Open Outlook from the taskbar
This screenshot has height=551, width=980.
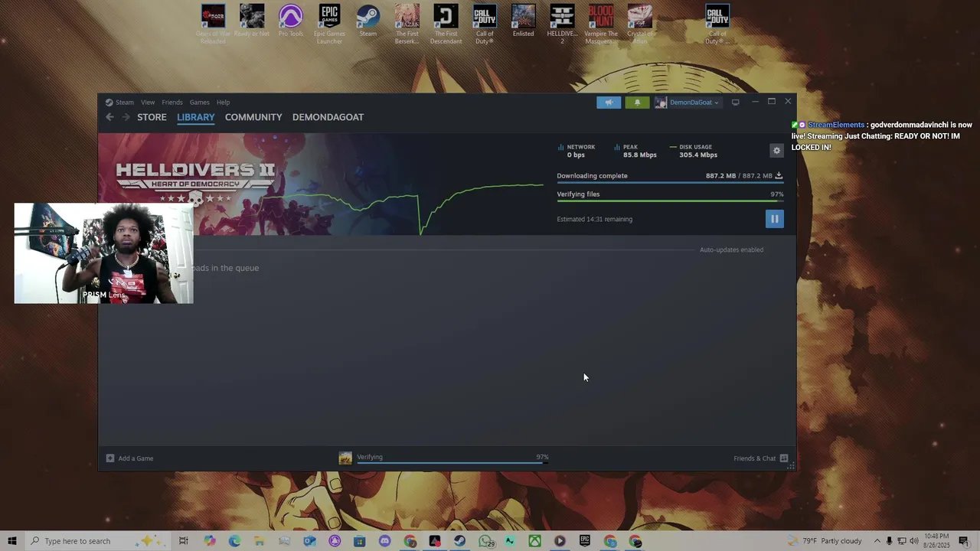(309, 541)
